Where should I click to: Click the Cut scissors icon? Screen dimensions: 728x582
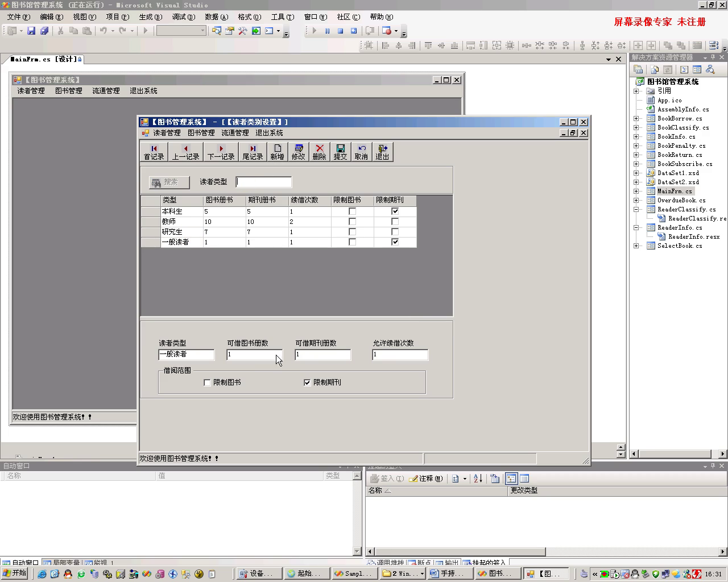click(x=60, y=31)
